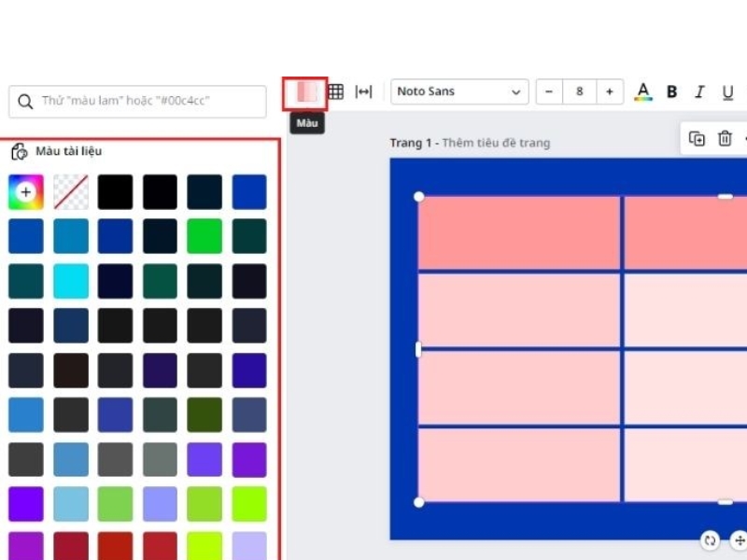
Task: Click the 'Thêm tiêu đề trang' page title
Action: (x=495, y=143)
